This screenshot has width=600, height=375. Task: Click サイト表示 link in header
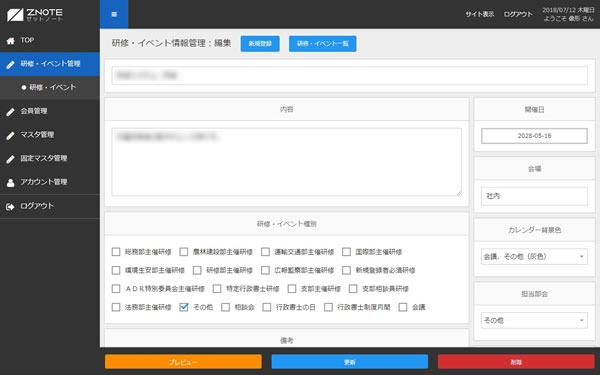click(x=479, y=14)
